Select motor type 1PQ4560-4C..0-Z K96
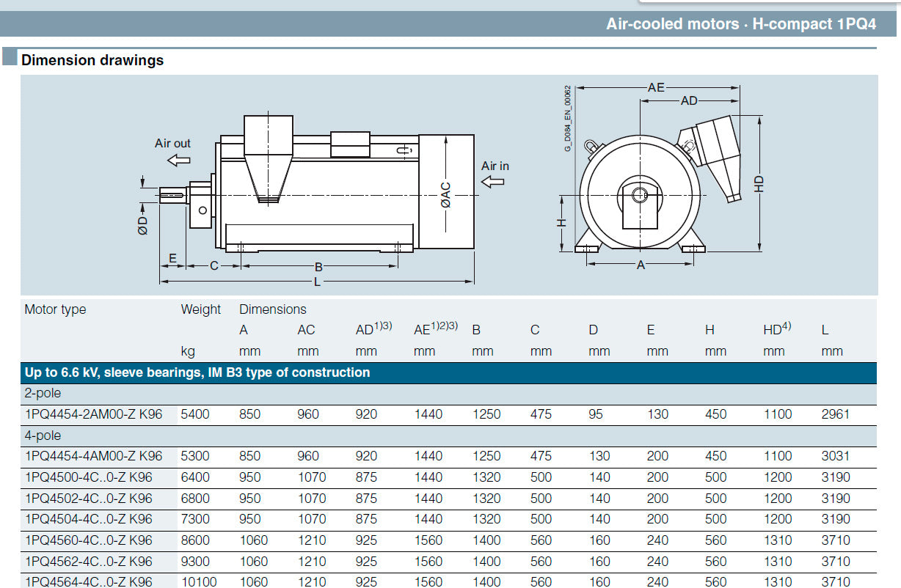 coord(89,540)
